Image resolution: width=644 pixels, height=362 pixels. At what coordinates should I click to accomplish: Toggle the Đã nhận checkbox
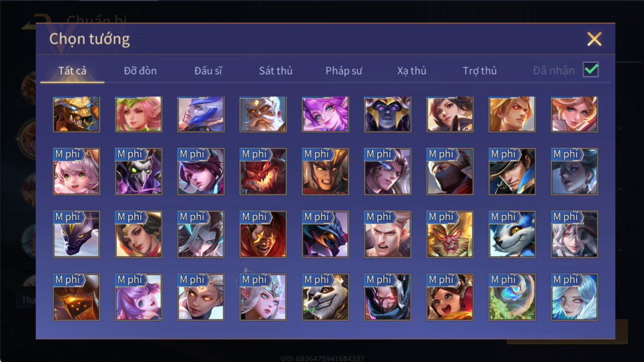tap(591, 70)
